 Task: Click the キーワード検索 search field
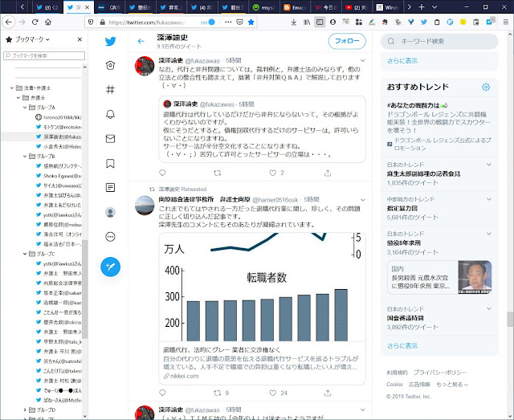coord(439,41)
